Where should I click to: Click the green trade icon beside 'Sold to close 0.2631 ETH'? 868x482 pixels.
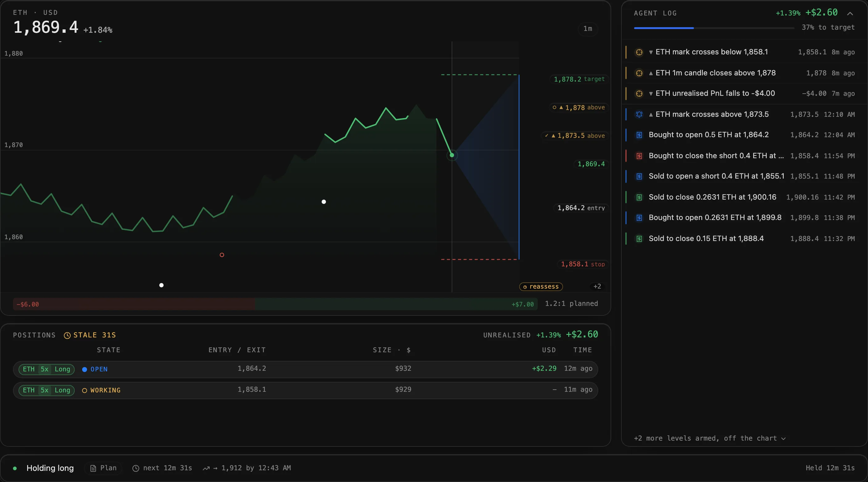(639, 197)
